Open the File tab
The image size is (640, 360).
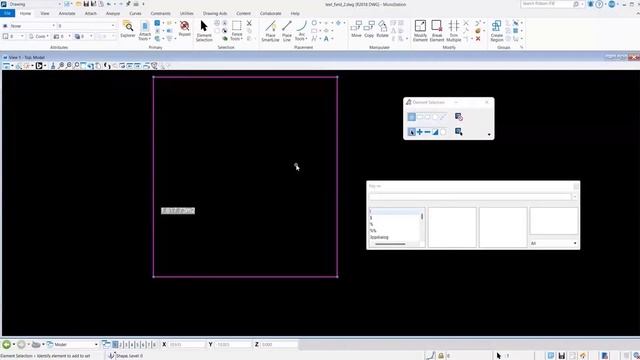(7, 13)
